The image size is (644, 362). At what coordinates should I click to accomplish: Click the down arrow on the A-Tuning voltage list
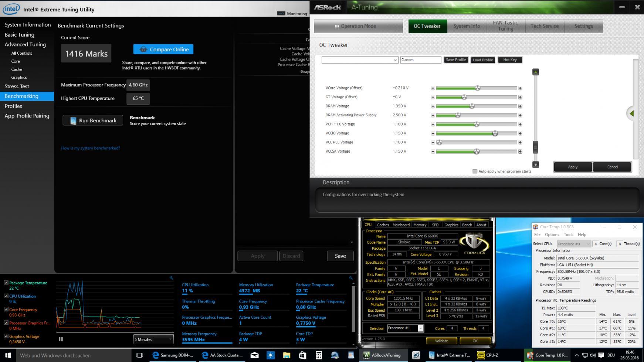535,164
